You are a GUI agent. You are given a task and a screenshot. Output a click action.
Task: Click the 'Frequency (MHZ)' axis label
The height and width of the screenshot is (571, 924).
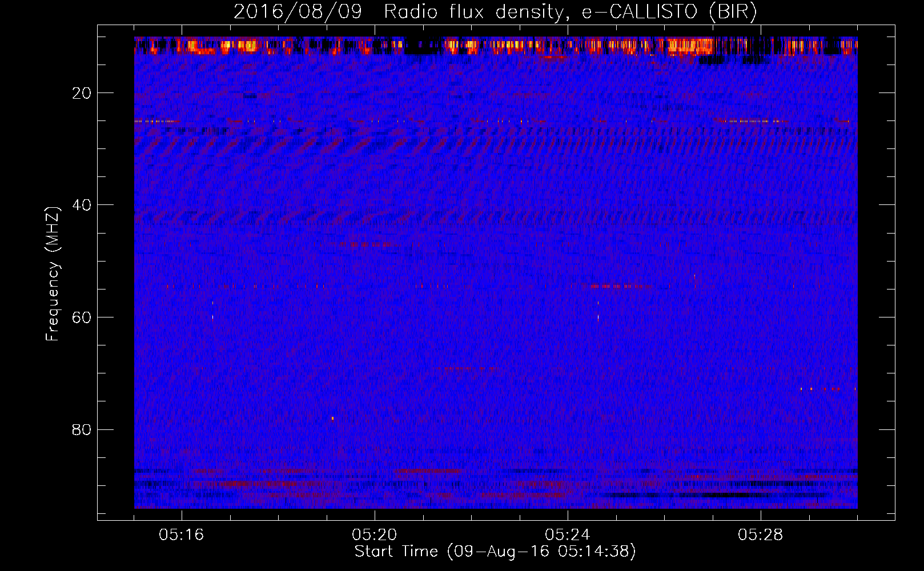(x=53, y=274)
